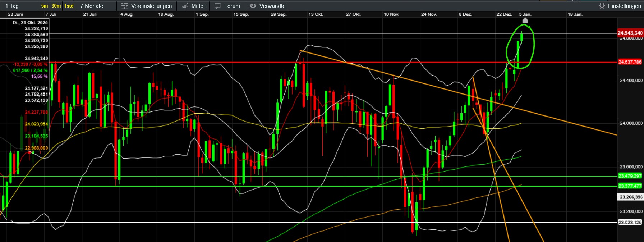644x242 pixels.
Task: Open the Voreinstellungen presets menu
Action: tap(147, 6)
